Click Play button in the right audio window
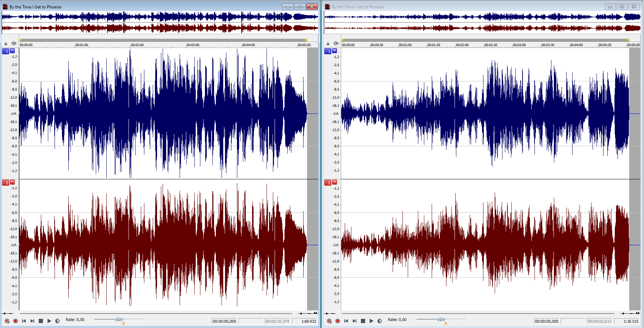 tap(371, 321)
